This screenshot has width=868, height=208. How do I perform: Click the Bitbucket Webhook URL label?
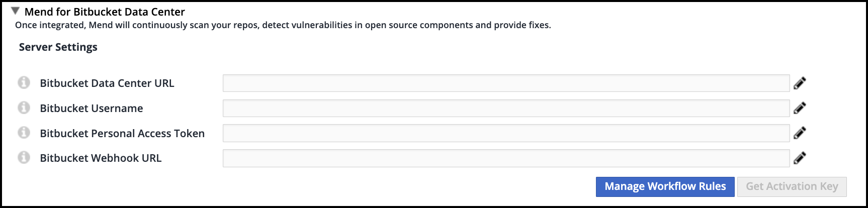tap(101, 158)
